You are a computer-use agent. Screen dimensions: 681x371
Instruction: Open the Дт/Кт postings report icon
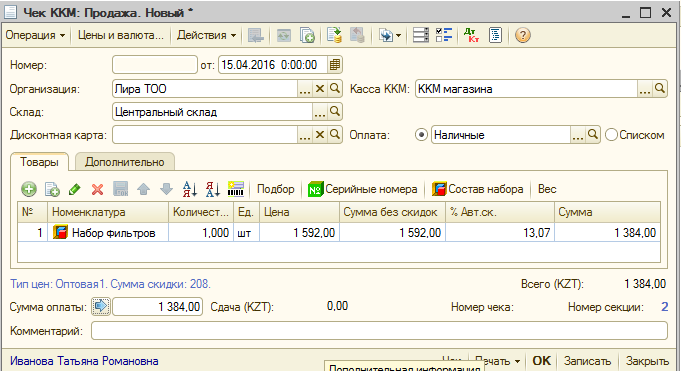point(471,35)
